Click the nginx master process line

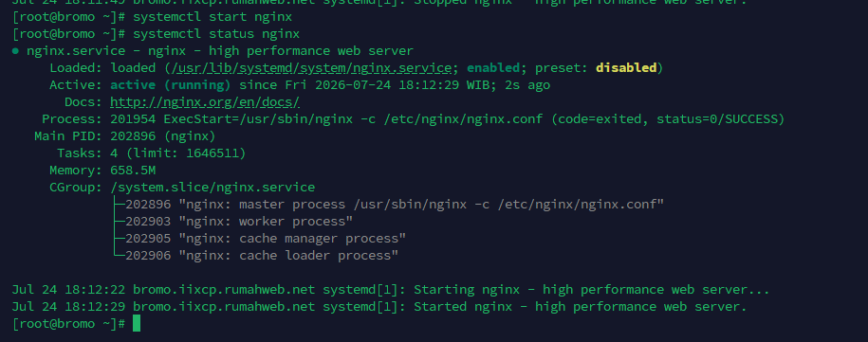coord(395,205)
